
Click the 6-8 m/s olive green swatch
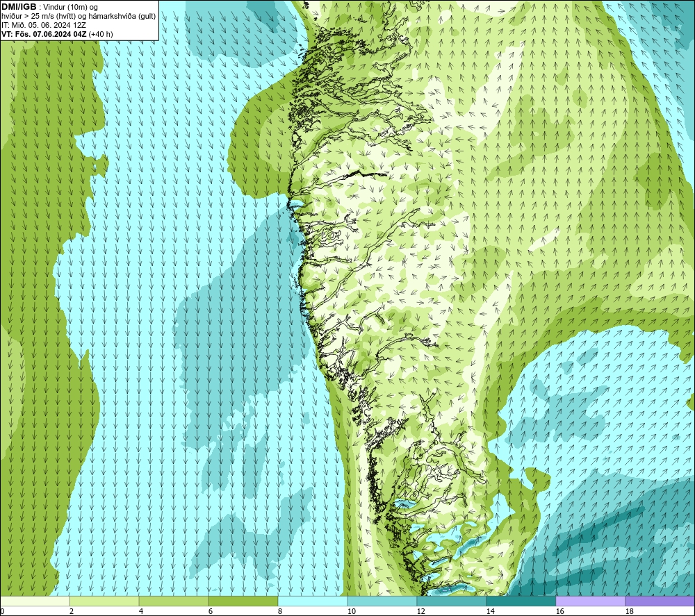243,601
